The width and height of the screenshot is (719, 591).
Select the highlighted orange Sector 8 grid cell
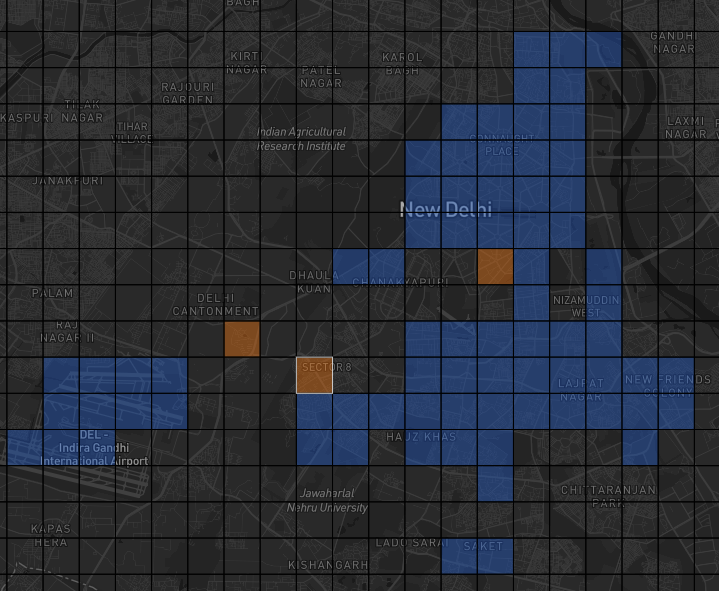(315, 375)
